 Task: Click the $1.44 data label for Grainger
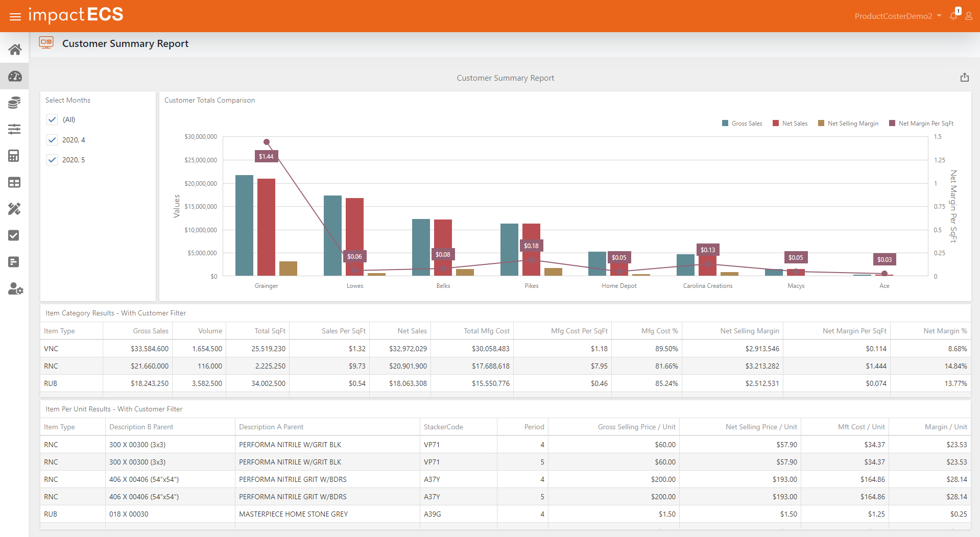pyautogui.click(x=266, y=157)
